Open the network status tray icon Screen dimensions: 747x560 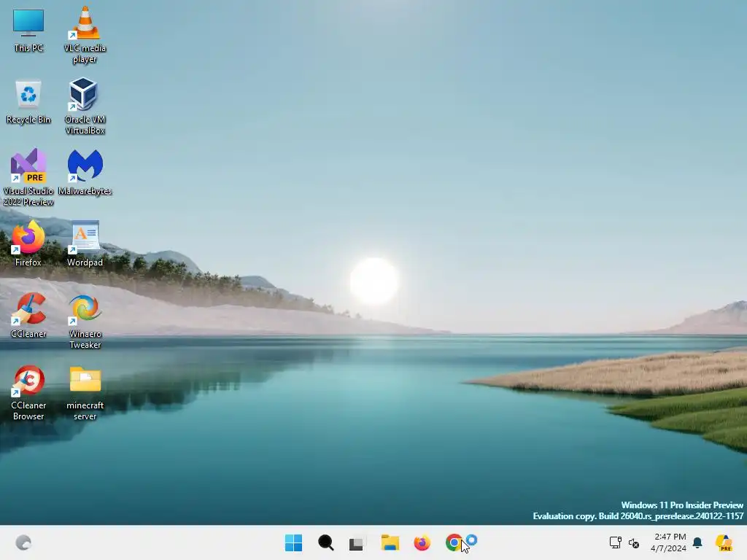[616, 542]
